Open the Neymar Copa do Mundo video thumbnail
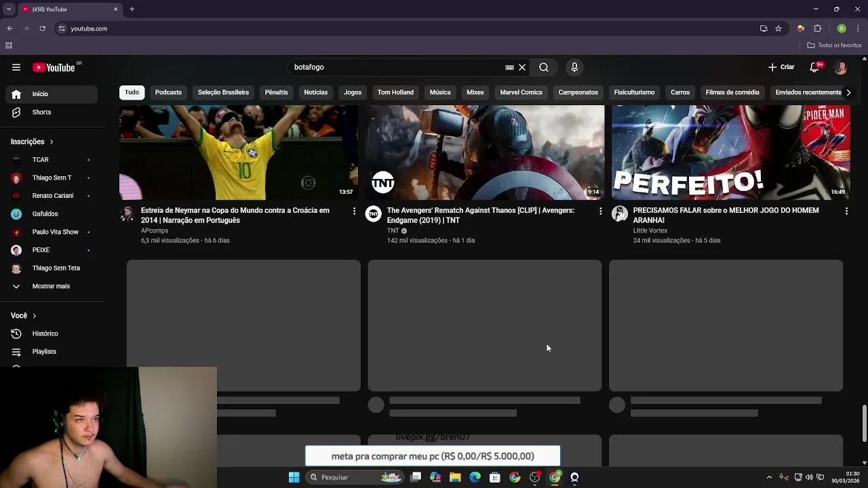 coord(239,152)
